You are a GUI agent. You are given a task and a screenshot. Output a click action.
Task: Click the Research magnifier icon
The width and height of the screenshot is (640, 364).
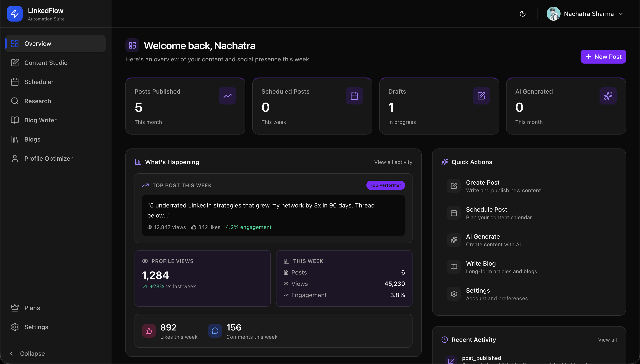[15, 101]
